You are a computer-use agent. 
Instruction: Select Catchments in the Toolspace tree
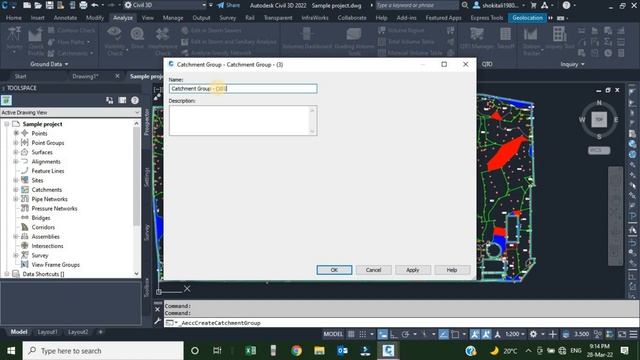47,190
